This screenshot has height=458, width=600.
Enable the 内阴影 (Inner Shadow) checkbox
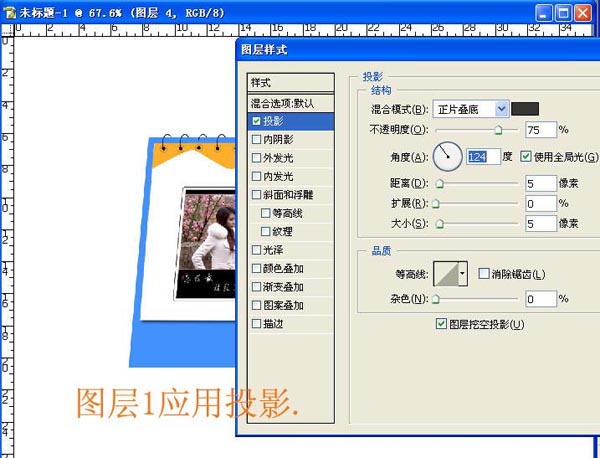coord(257,139)
